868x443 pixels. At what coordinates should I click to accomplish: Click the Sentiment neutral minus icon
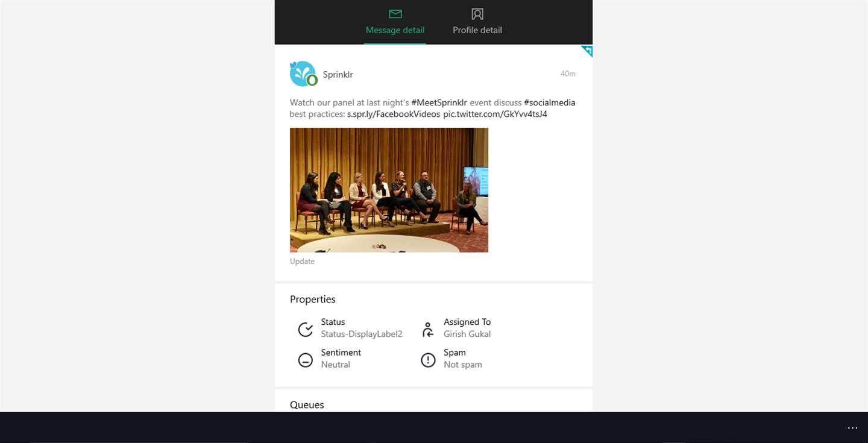pos(306,360)
